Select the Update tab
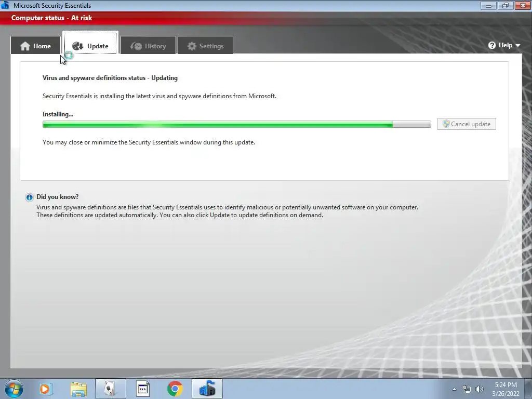This screenshot has height=399, width=532. [x=90, y=44]
